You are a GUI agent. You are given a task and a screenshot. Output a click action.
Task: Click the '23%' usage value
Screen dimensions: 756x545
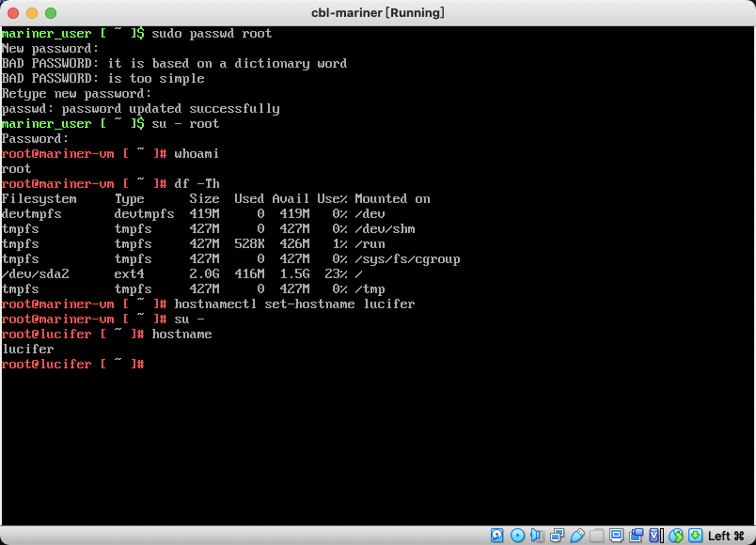[336, 273]
